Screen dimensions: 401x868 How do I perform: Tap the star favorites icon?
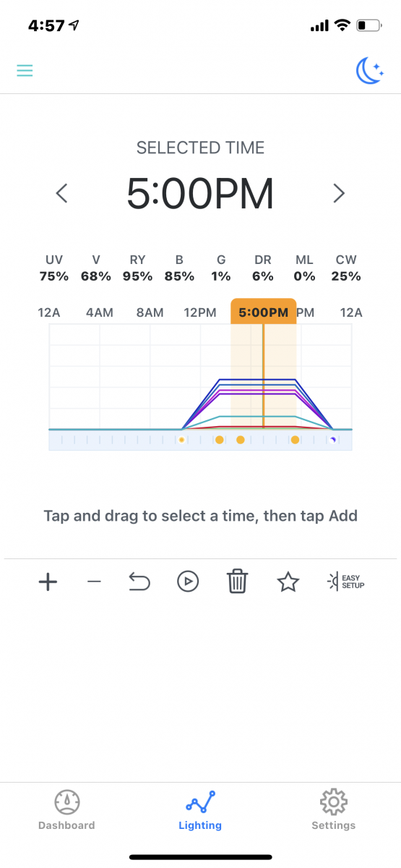coord(288,582)
